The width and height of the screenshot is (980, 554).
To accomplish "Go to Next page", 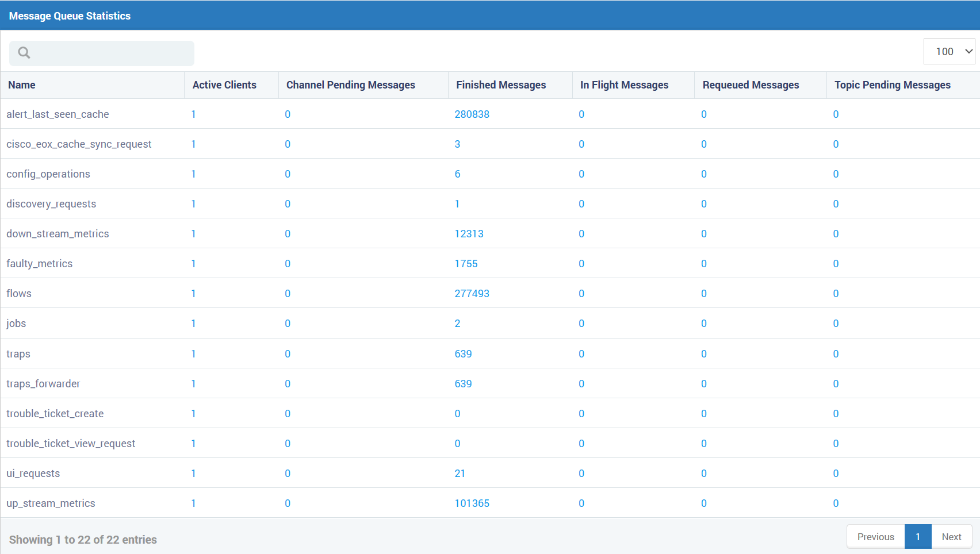I will click(x=951, y=537).
